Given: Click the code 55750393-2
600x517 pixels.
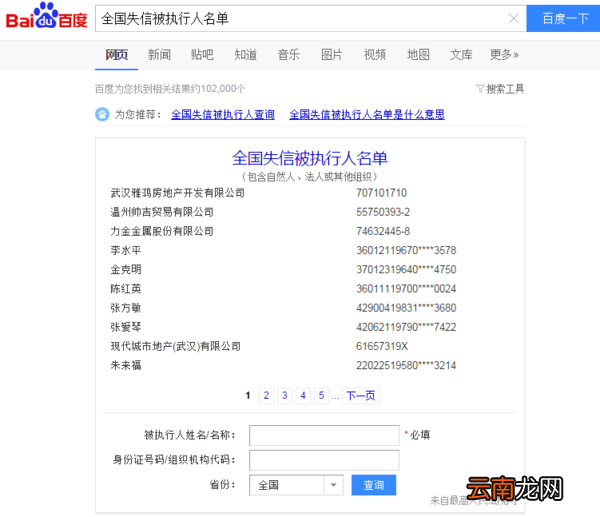Looking at the screenshot, I should [383, 212].
